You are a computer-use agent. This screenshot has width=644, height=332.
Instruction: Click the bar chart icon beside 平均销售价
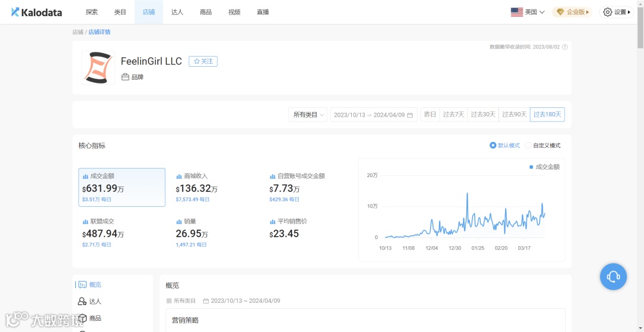[x=273, y=222]
